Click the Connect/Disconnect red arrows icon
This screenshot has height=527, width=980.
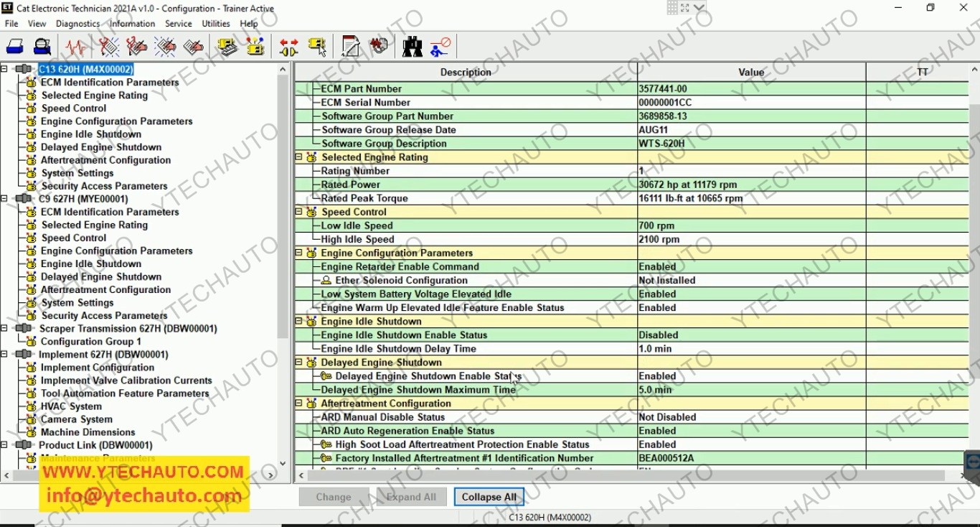tap(288, 47)
